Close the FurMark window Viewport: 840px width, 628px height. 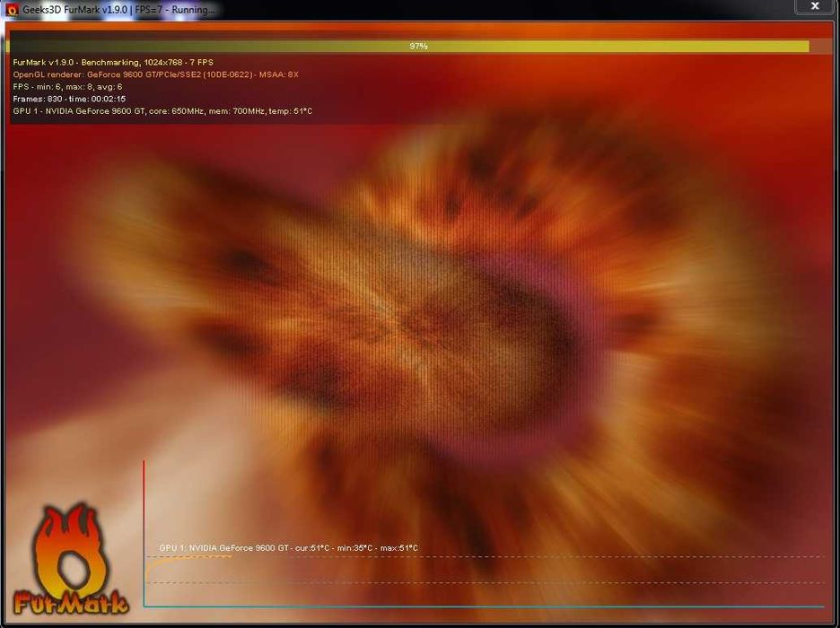[x=815, y=6]
